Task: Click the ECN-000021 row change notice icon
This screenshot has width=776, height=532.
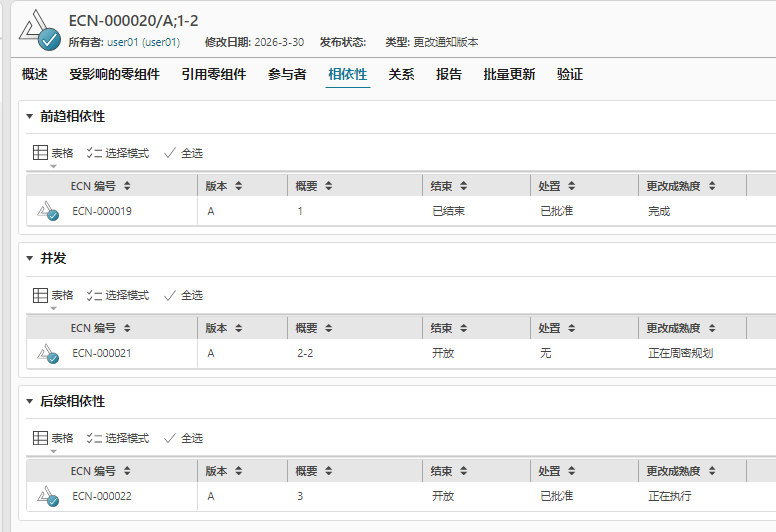Action: coord(48,353)
